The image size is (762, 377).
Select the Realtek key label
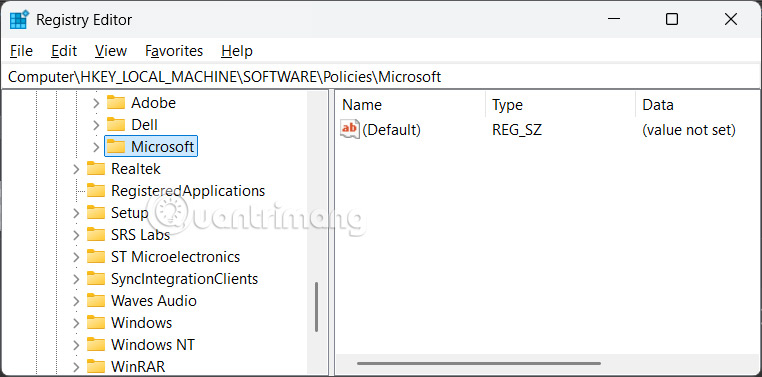click(136, 169)
